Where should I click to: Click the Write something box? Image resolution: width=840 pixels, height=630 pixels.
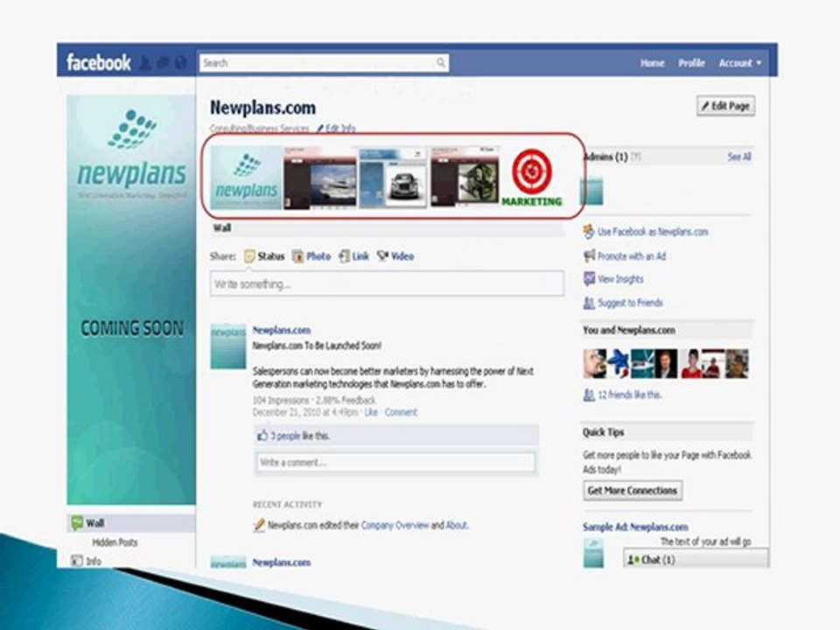[x=387, y=283]
